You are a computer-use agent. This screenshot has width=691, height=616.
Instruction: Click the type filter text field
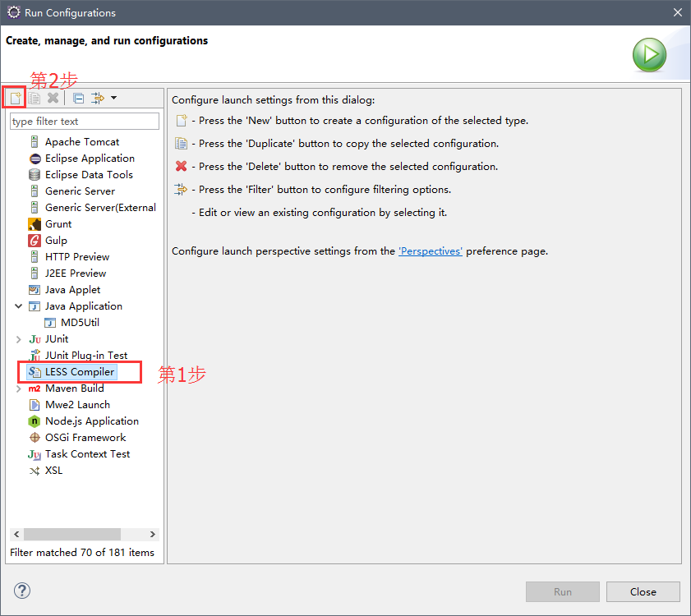tap(84, 122)
